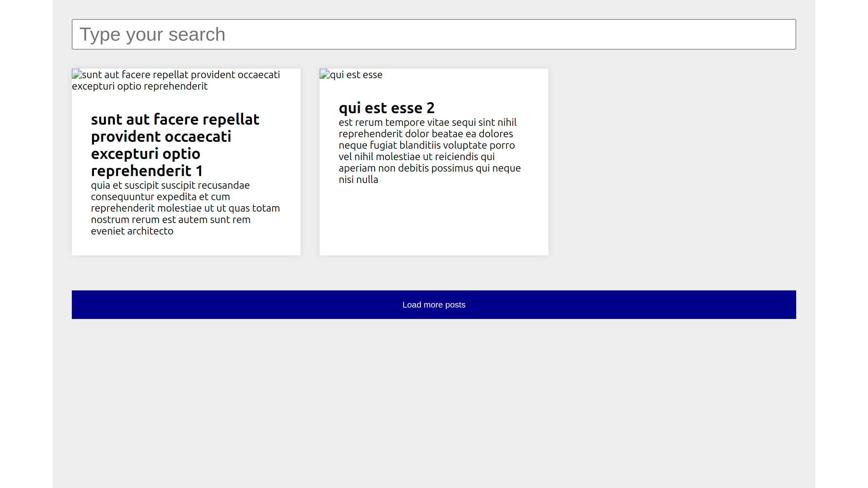Image resolution: width=868 pixels, height=488 pixels.
Task: Click the heading line "sunt aut facere repellat"
Action: (x=175, y=119)
